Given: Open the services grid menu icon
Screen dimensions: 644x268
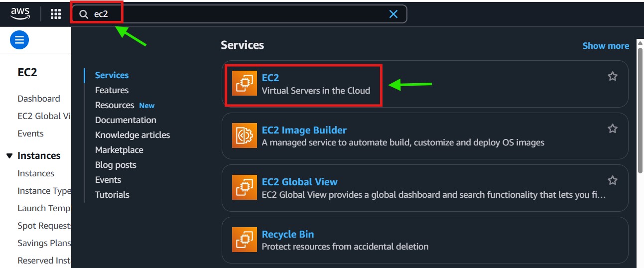Looking at the screenshot, I should tap(56, 14).
